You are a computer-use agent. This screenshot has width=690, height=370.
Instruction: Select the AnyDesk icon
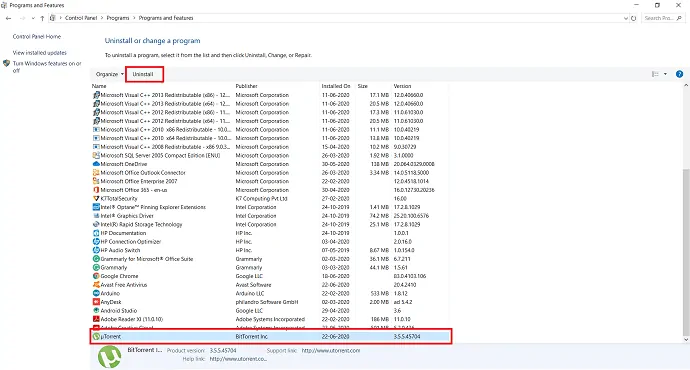96,302
